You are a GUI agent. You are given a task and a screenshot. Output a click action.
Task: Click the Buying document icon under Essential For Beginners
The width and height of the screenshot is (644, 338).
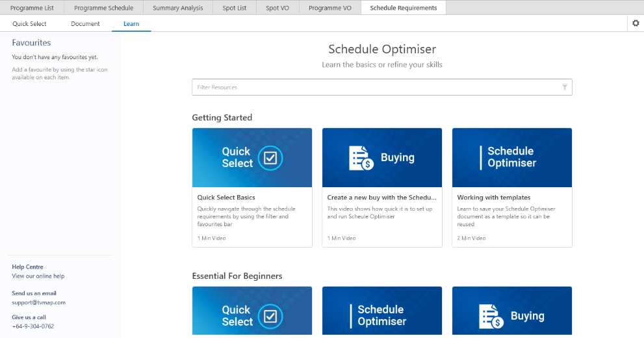click(491, 317)
